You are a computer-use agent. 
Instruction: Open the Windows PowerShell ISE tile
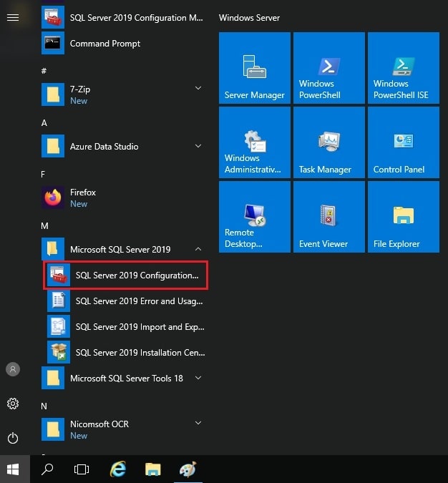point(404,68)
